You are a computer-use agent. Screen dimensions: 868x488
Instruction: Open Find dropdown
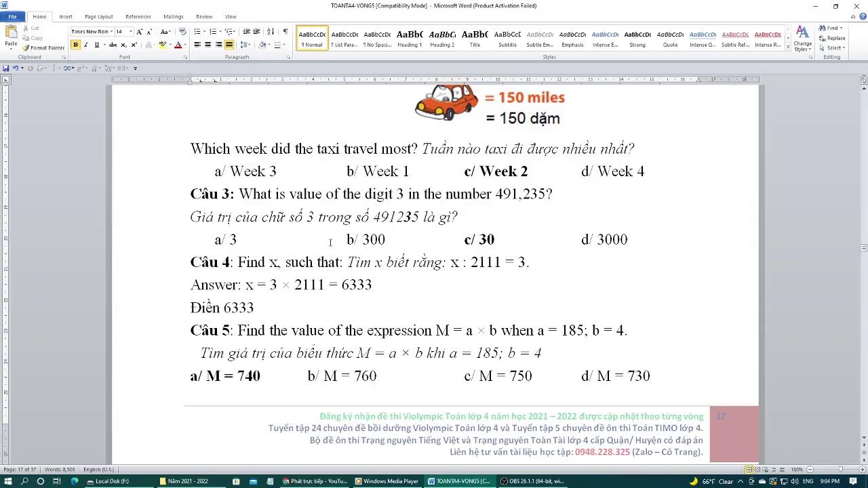pos(842,28)
